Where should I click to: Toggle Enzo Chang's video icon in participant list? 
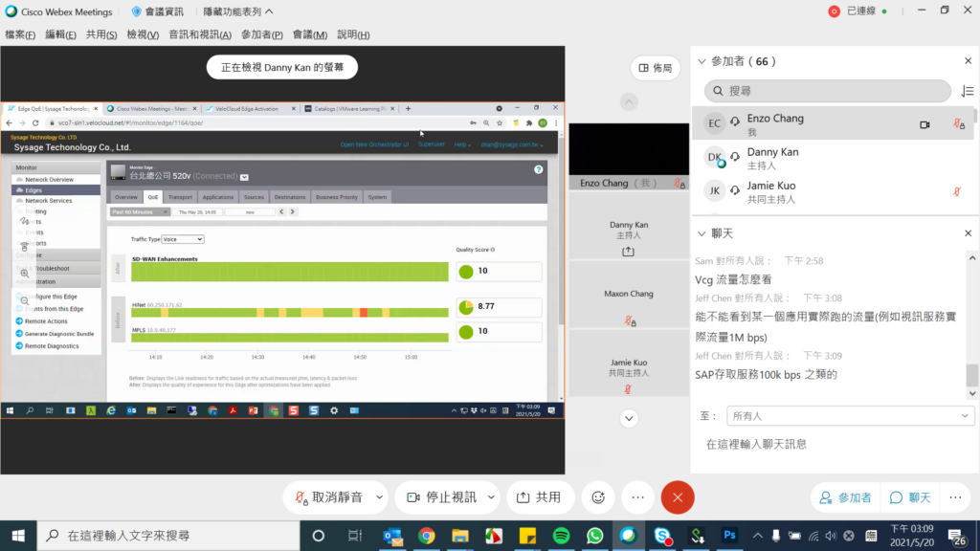click(x=925, y=125)
